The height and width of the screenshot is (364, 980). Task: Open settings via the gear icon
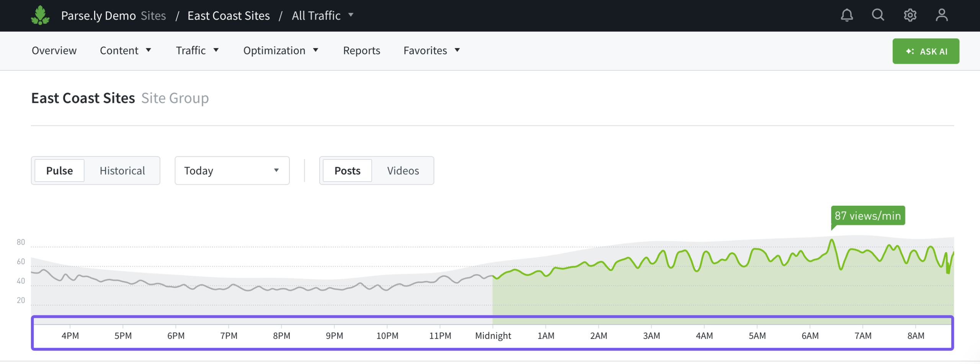[910, 15]
